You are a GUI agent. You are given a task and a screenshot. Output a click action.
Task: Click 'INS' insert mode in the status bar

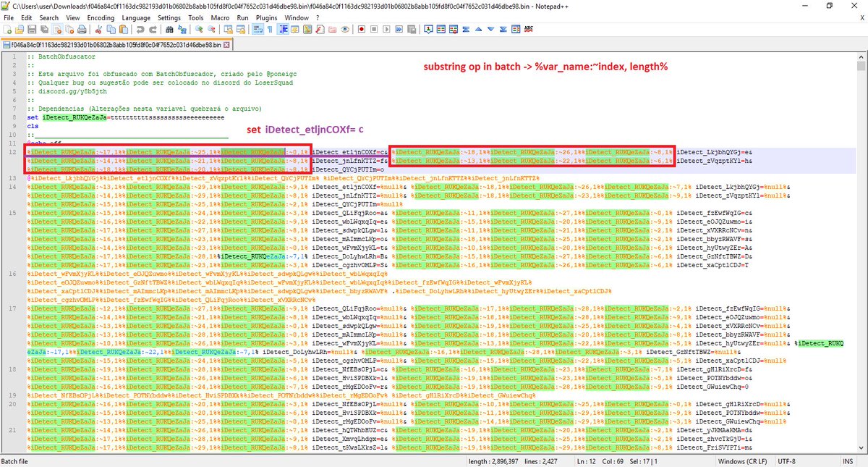[848, 461]
